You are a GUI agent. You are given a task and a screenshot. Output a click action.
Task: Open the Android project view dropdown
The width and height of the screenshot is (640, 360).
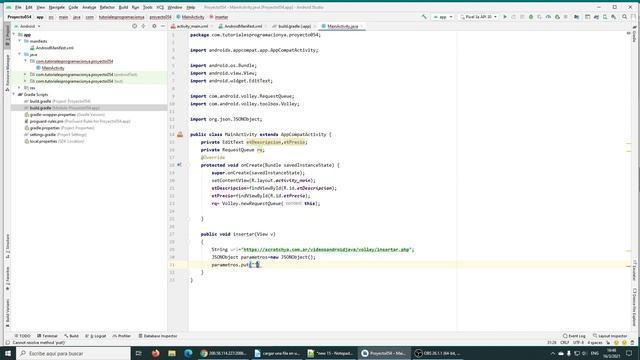point(27,26)
